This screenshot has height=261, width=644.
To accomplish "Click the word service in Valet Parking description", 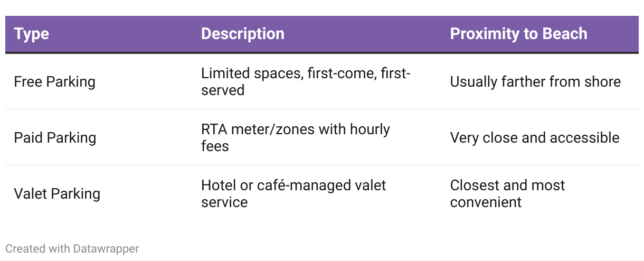I will pyautogui.click(x=224, y=202).
